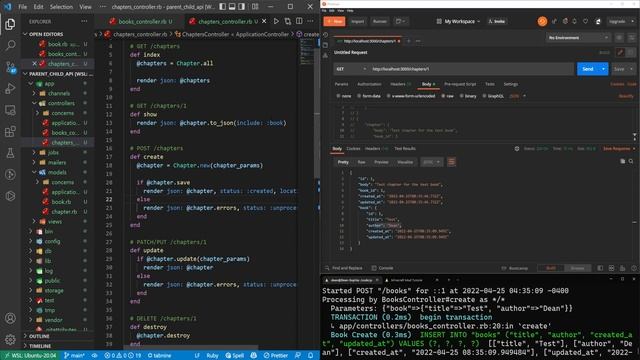Click the Import button in Postman
Screen dimensions: 640x360
358,21
